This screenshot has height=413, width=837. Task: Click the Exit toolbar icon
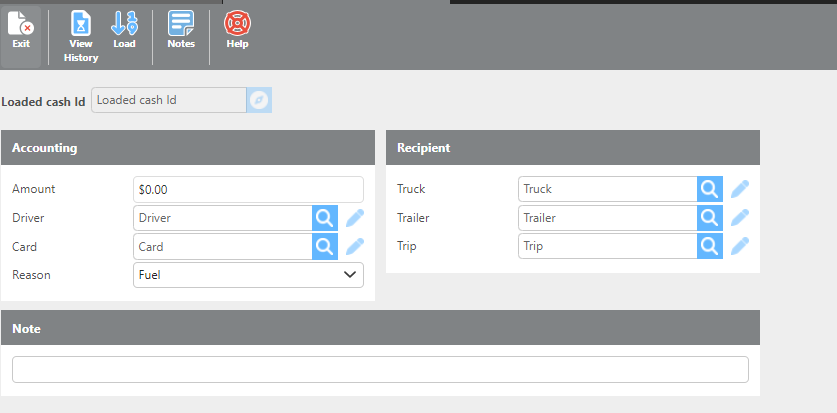21,30
